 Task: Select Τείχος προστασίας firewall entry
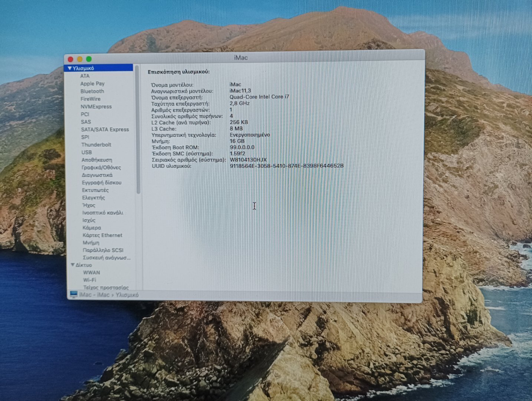coord(106,287)
